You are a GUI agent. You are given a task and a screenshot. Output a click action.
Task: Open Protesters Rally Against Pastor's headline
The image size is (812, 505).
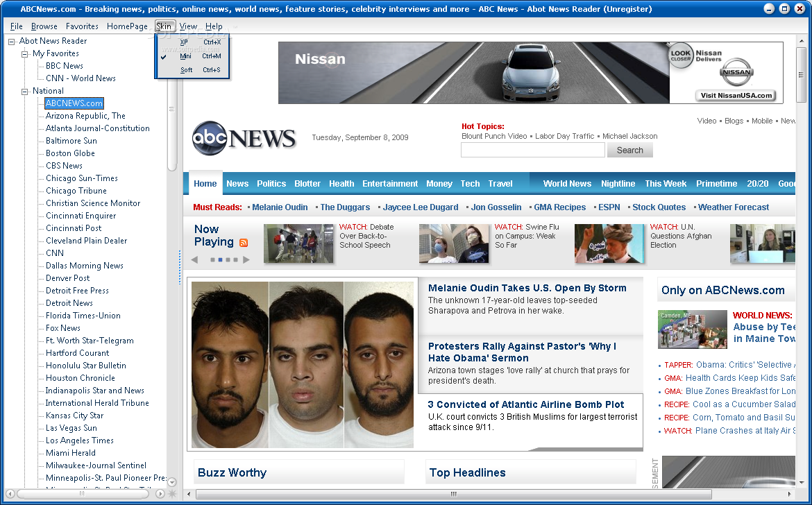tap(523, 352)
